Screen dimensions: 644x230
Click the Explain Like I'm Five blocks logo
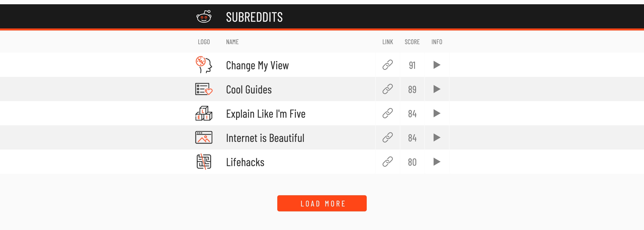(204, 113)
